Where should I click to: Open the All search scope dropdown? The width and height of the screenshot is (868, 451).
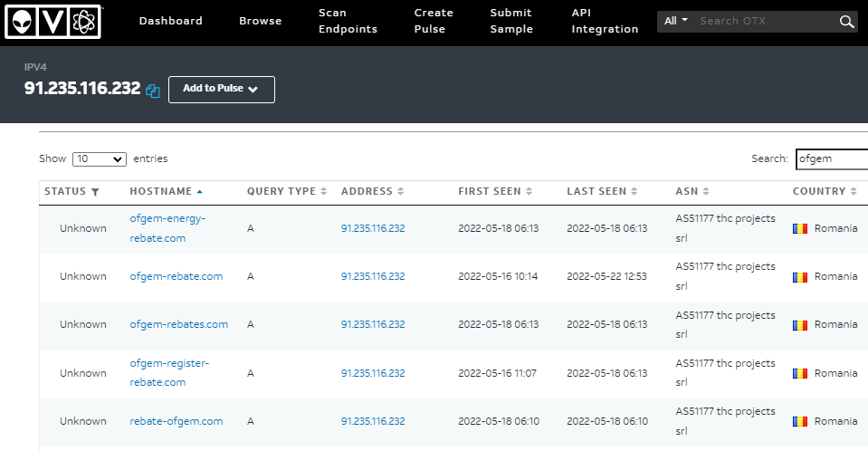[x=676, y=21]
